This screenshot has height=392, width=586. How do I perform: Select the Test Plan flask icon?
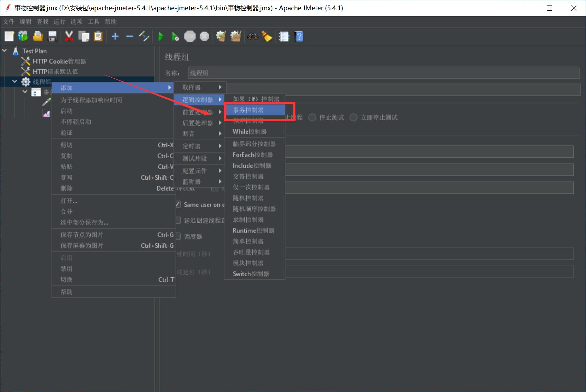(15, 51)
